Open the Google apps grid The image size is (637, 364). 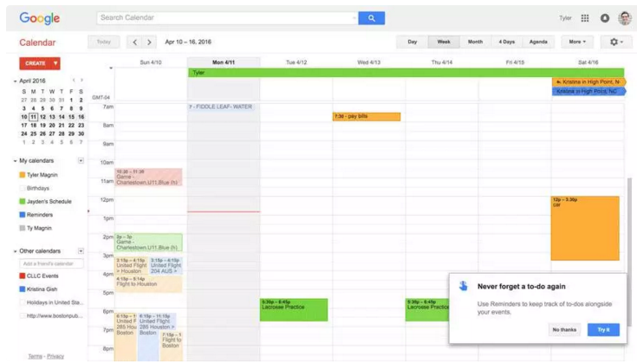click(x=585, y=18)
